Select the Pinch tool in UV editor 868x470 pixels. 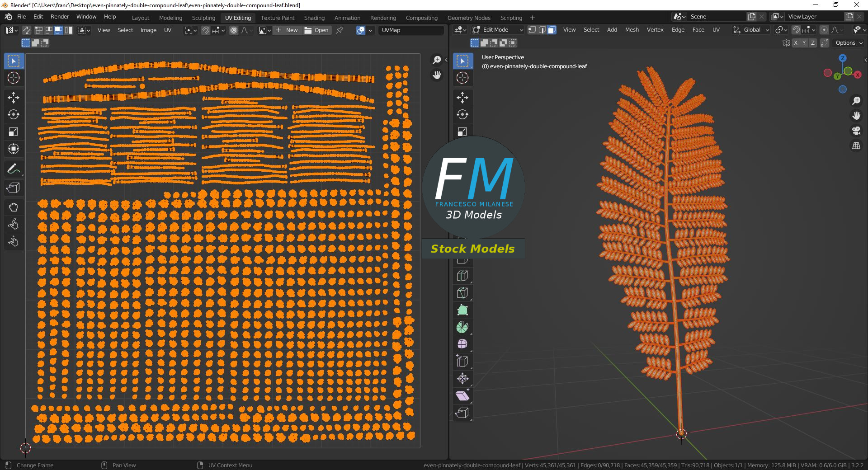[x=14, y=242]
